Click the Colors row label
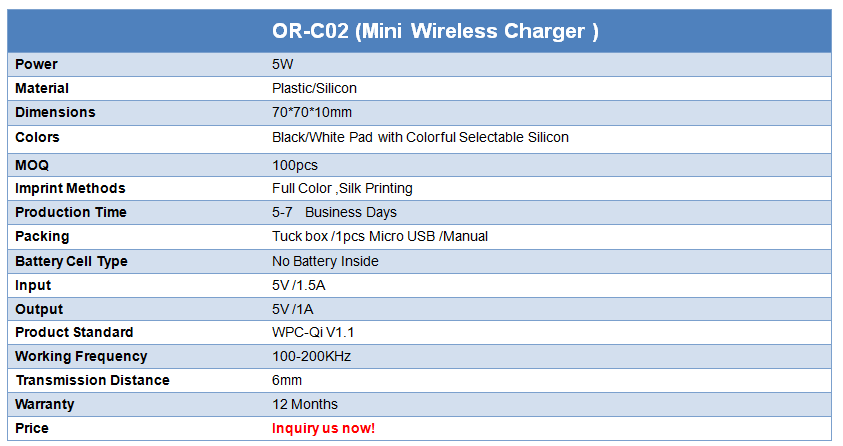Viewport: 843px width, 446px height. 37,137
